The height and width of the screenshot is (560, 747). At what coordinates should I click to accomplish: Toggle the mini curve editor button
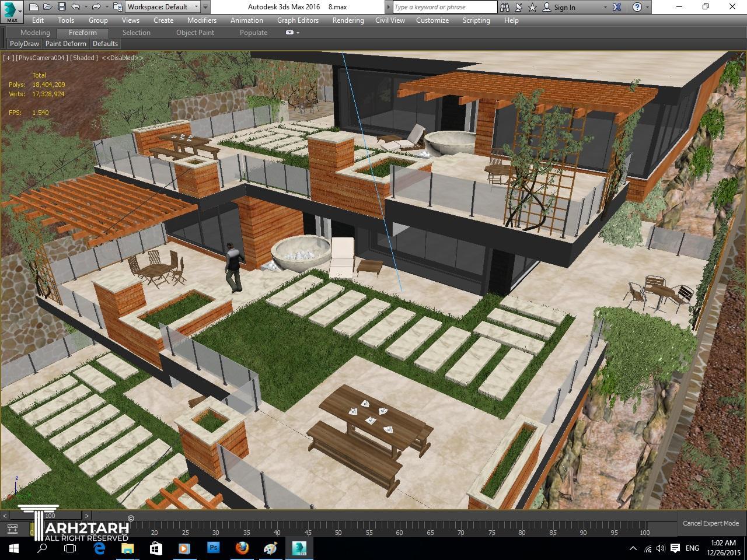coord(12,528)
